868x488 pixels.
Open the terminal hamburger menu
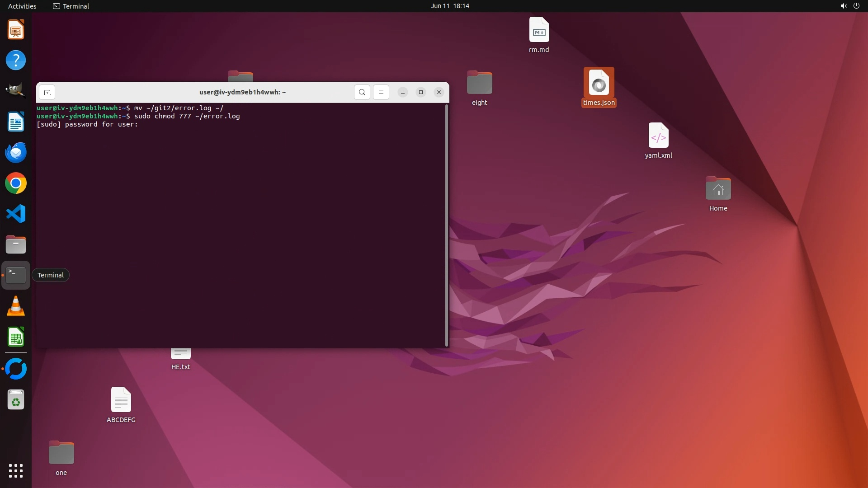381,92
